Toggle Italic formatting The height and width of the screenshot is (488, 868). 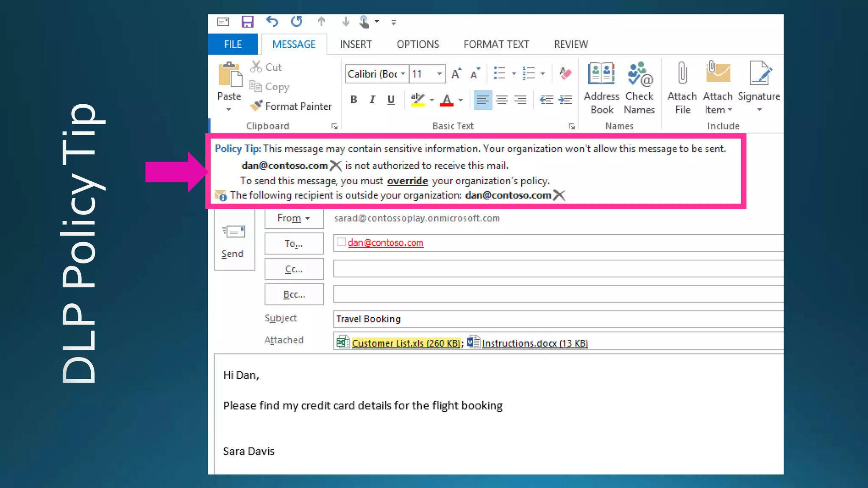tap(372, 100)
